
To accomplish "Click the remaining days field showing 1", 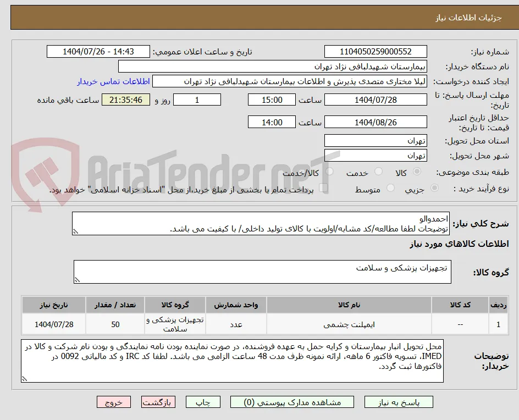I will click(x=197, y=100).
